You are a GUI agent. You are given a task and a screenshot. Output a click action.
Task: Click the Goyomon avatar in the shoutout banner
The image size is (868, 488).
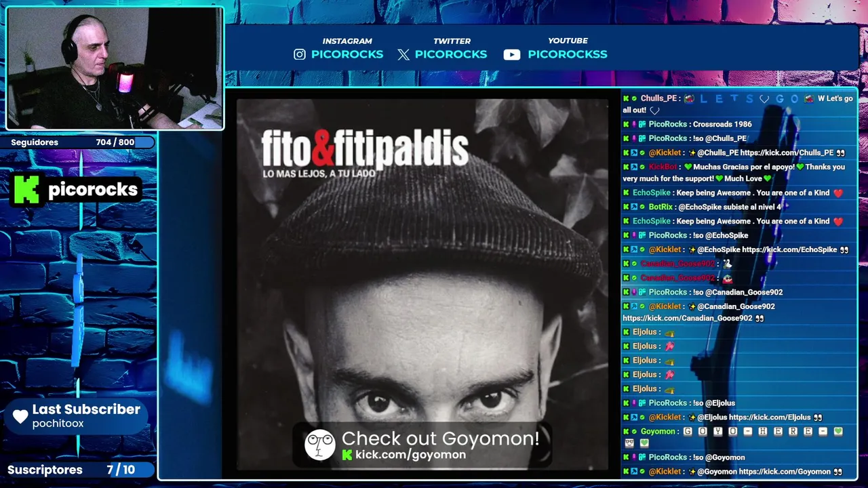[320, 445]
